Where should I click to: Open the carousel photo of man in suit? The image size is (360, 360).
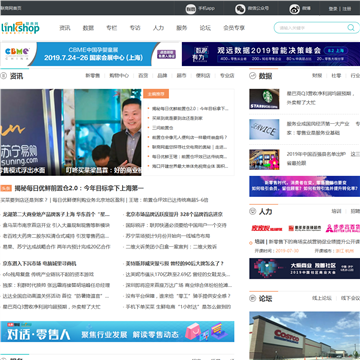click(x=102, y=132)
